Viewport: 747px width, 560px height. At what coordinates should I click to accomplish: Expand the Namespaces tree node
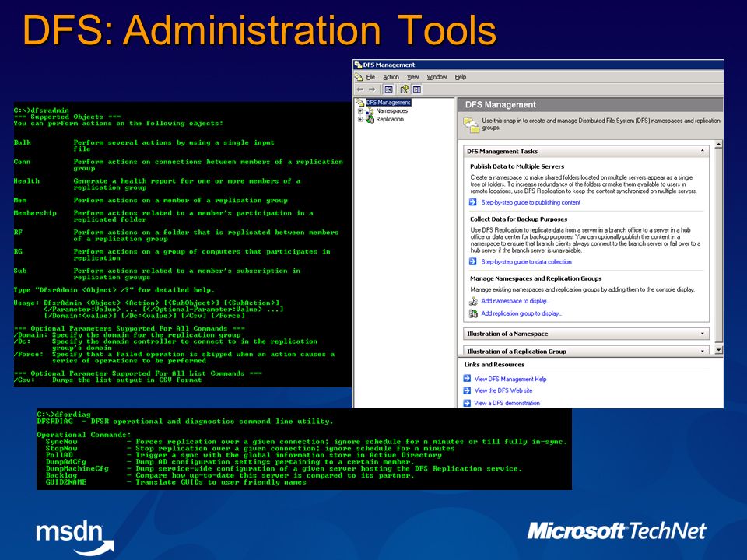coord(360,111)
